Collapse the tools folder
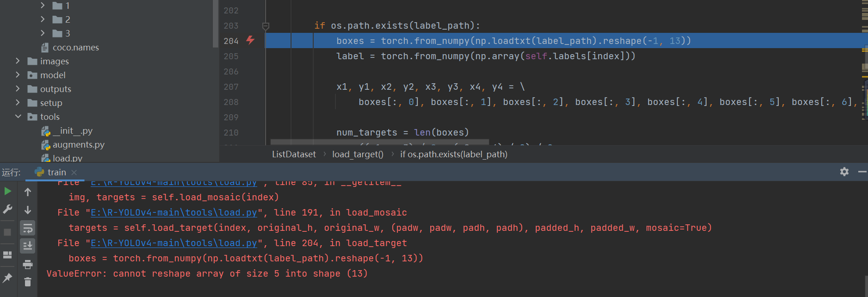 [x=18, y=117]
